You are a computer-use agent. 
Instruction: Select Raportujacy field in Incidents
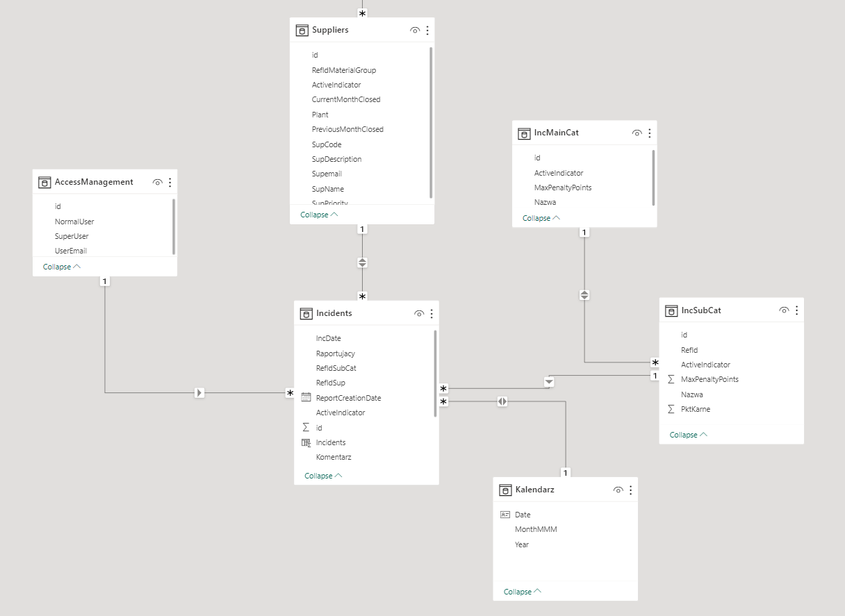pos(336,353)
